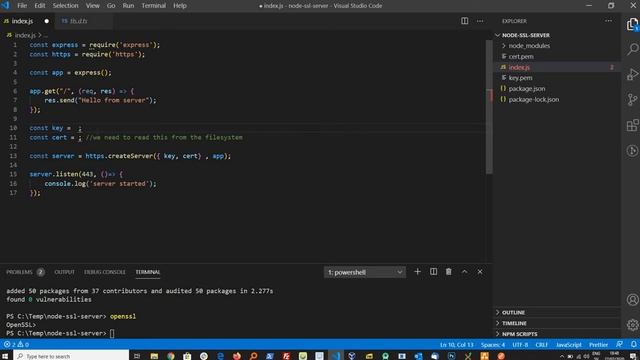640x360 pixels.
Task: Split the editor to the right
Action: tap(464, 21)
